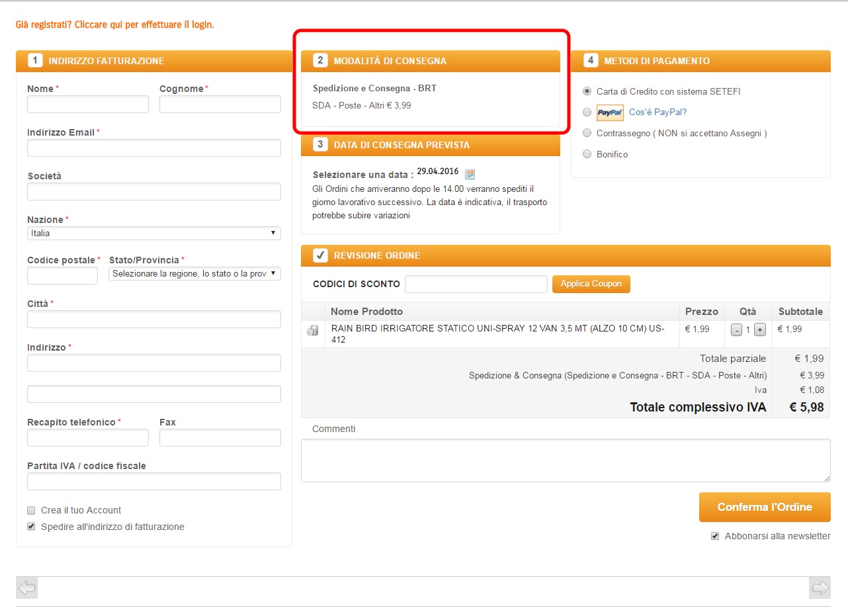Expand the Stato/Provincia dropdown
This screenshot has height=616, width=848.
[194, 273]
